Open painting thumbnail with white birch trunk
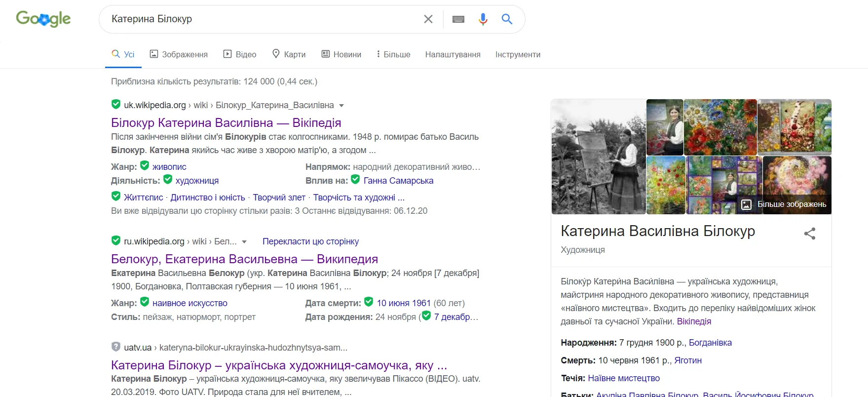Viewport: 868px width, 397px height. [794, 127]
